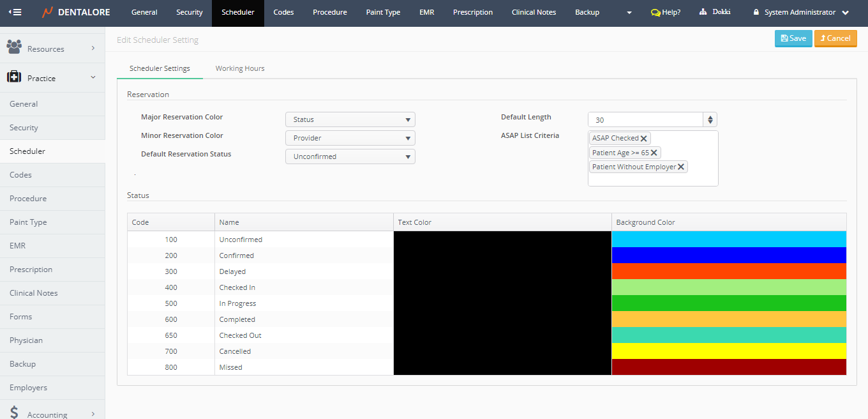Open Employers in the left sidebar
868x419 pixels.
tap(29, 388)
